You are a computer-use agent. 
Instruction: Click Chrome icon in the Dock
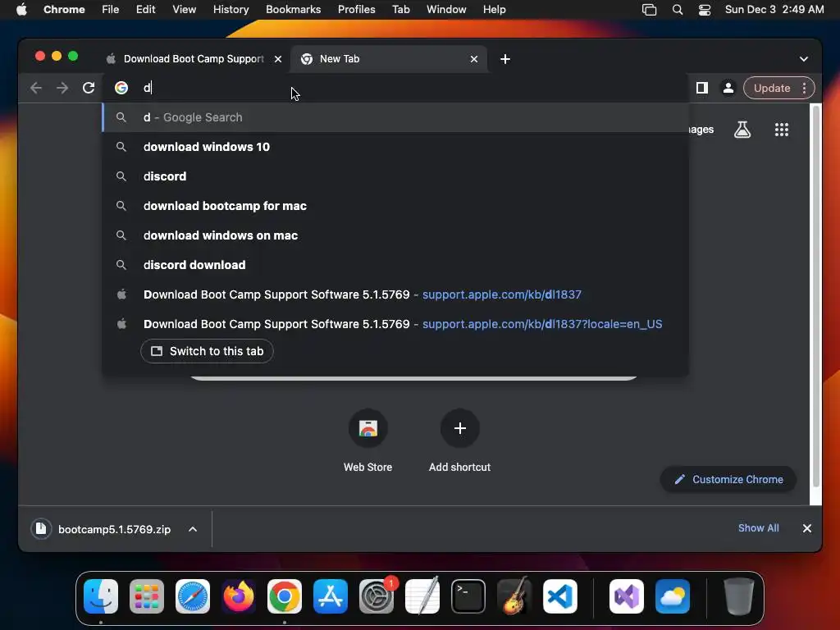point(285,596)
